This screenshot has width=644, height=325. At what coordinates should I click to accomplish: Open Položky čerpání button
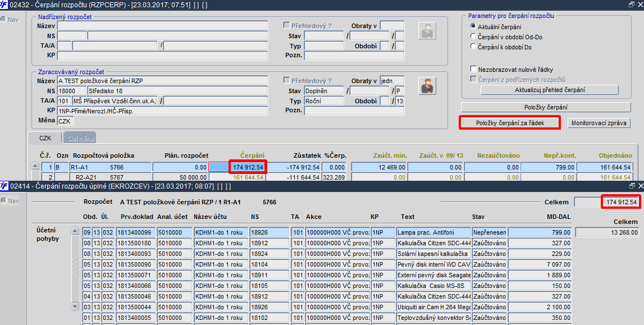(546, 107)
